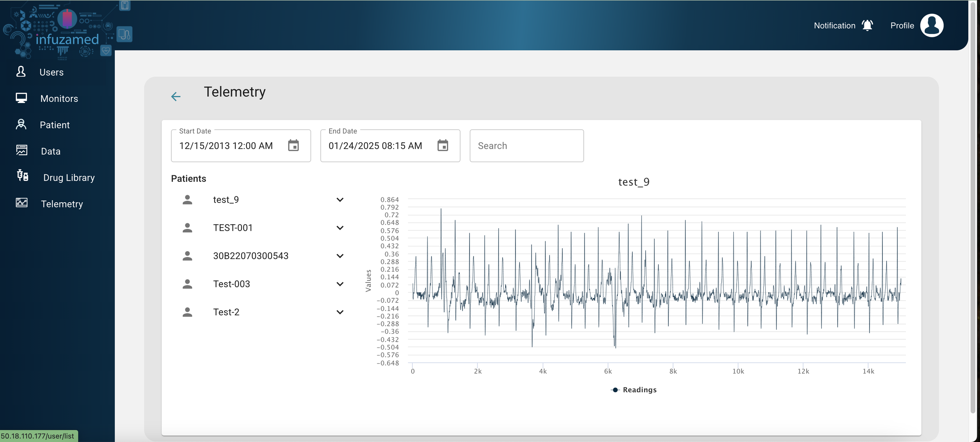Expand the TEST-001 patient chevron
Viewport: 980px width, 442px height.
pyautogui.click(x=339, y=228)
